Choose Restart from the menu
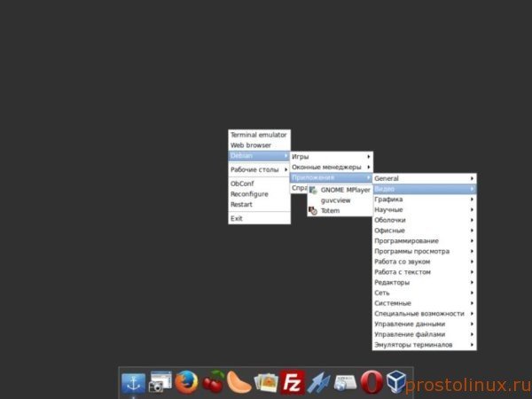The image size is (532, 399). point(259,205)
